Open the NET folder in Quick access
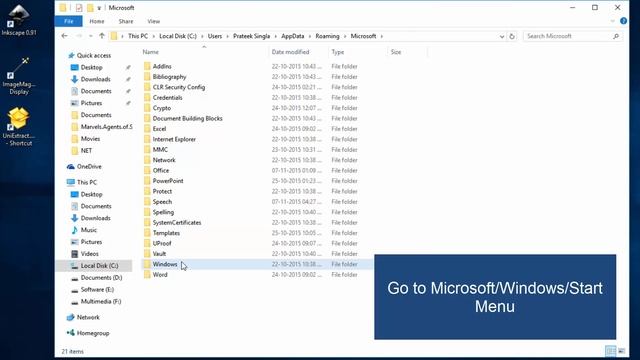 tap(82, 151)
